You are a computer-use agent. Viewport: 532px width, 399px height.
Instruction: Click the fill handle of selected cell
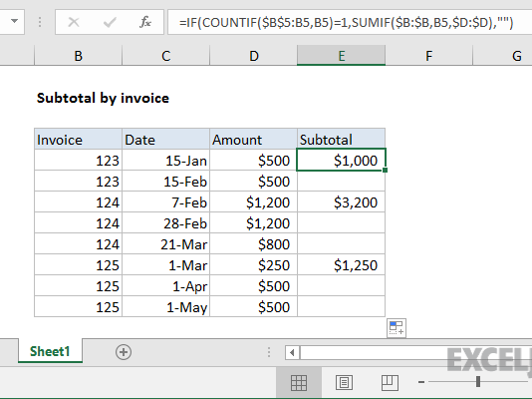[386, 171]
